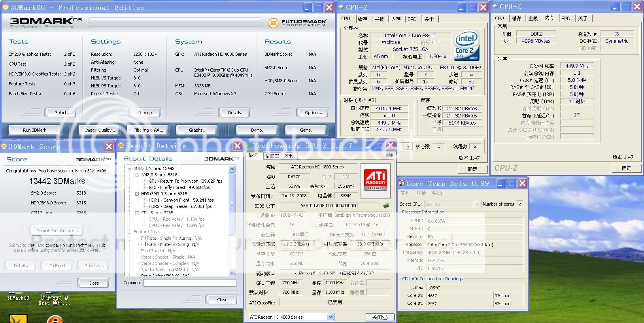Click the Result Details vertical scrollbar thumb
The width and height of the screenshot is (644, 323).
[x=232, y=204]
